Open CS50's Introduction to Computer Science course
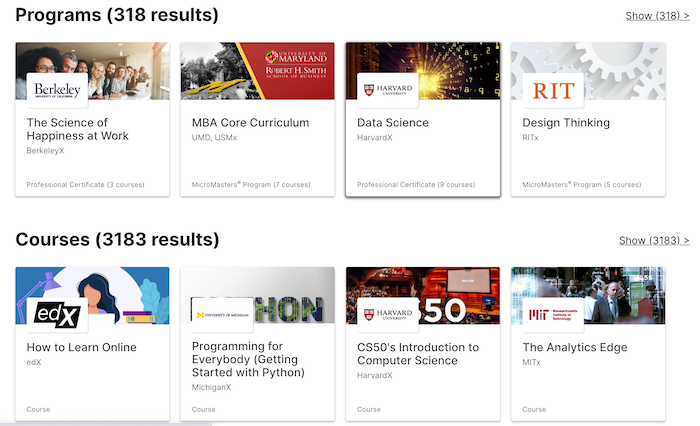Screen dimensions: 700x426 pos(418,354)
